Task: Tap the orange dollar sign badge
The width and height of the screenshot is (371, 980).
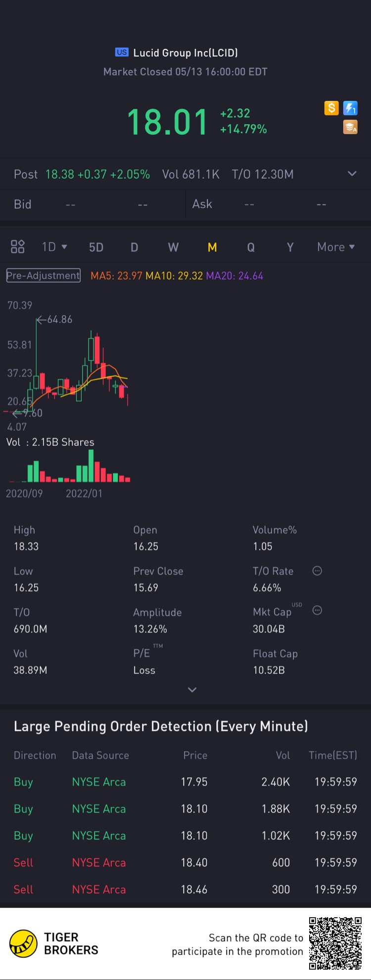Action: point(331,108)
